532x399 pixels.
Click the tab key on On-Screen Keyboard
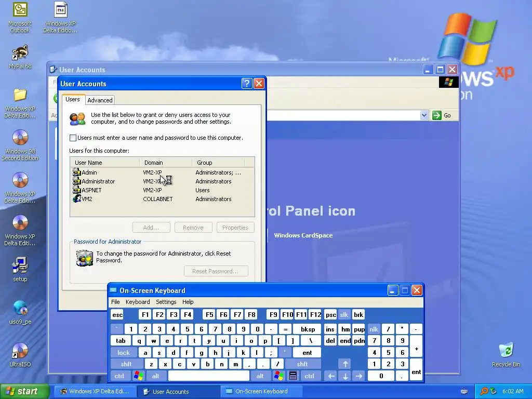(121, 341)
